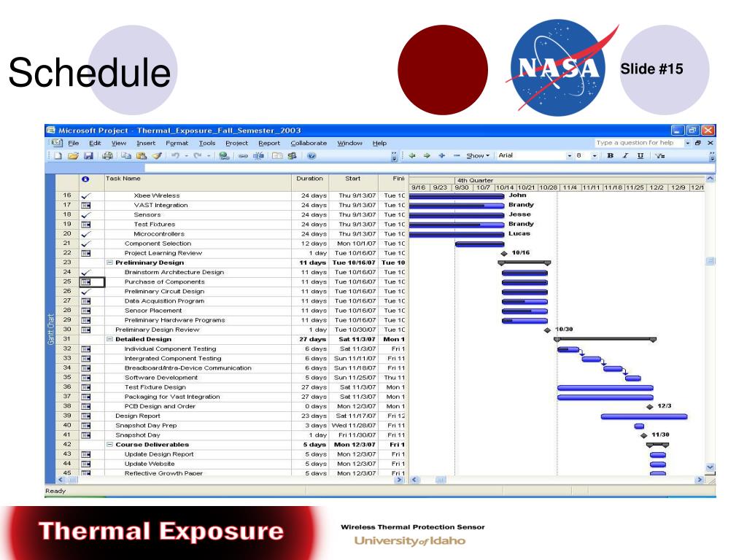The width and height of the screenshot is (747, 560).
Task: Open the Format menu
Action: click(x=177, y=143)
